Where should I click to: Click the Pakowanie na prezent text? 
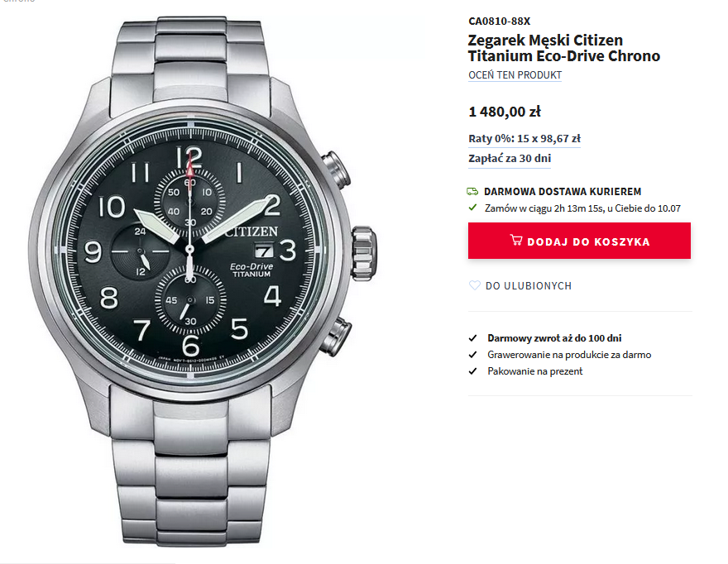click(x=535, y=371)
